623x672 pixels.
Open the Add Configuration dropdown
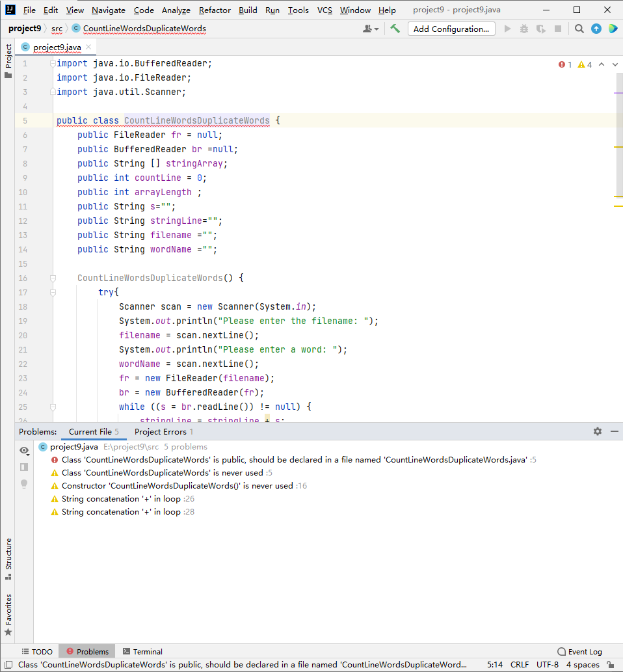tap(451, 29)
